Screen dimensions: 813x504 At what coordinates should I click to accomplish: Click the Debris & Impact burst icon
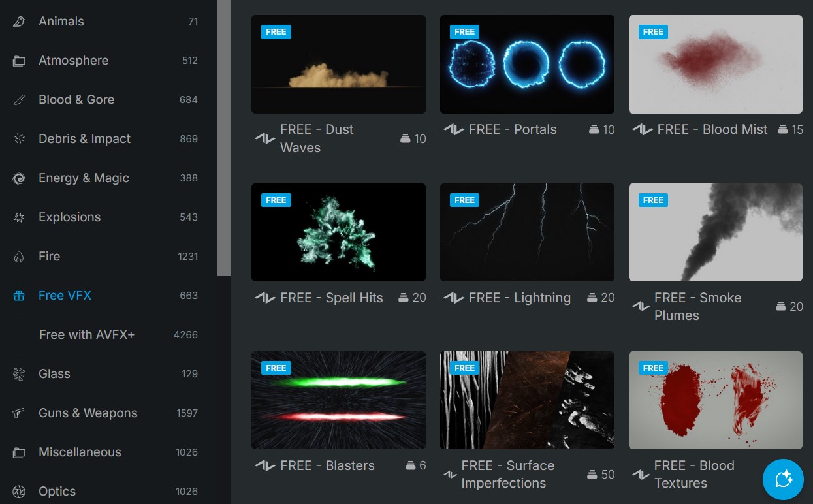(20, 139)
